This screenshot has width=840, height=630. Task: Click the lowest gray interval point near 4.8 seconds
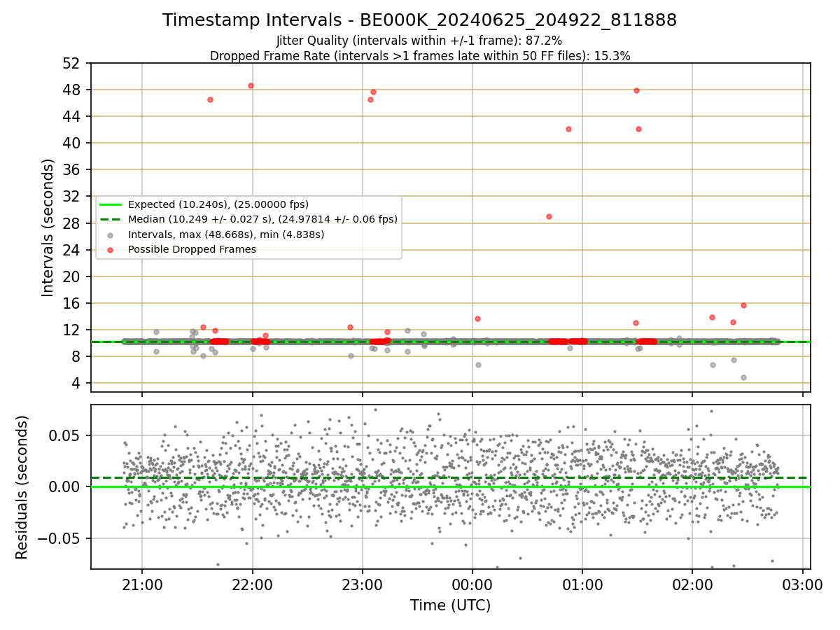[x=743, y=377]
